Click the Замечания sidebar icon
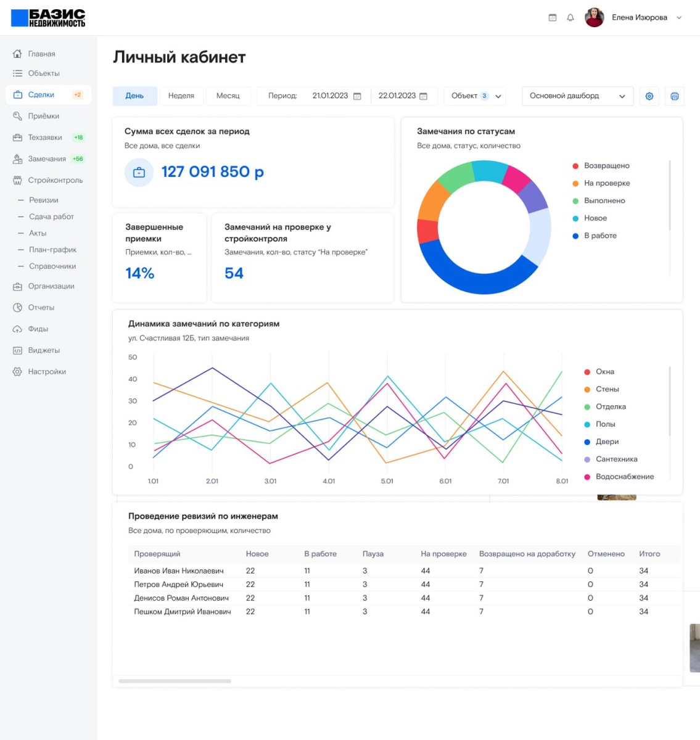This screenshot has height=740, width=700. 17,159
